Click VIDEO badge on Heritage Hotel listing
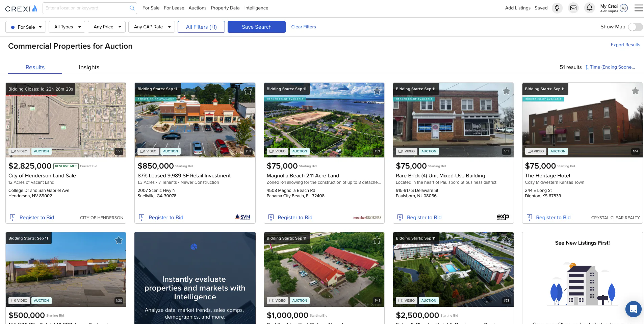 [536, 151]
